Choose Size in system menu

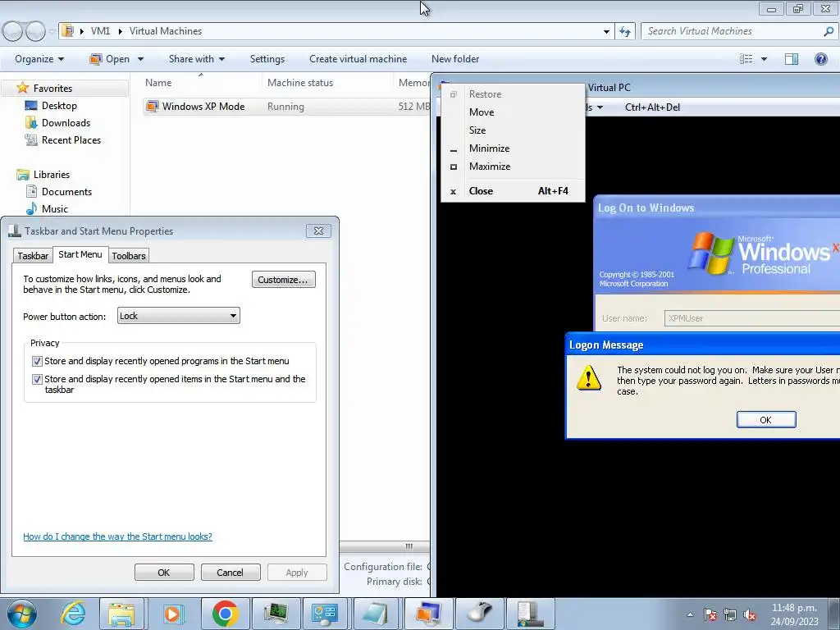[513, 130]
